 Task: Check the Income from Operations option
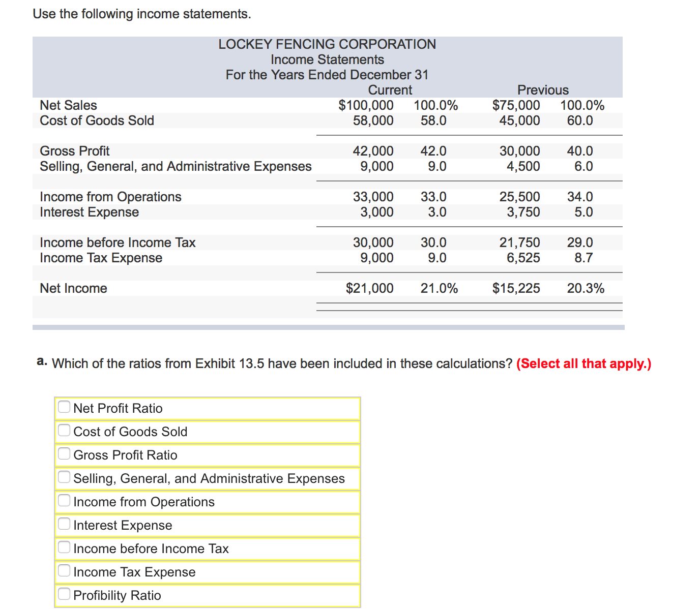click(64, 501)
